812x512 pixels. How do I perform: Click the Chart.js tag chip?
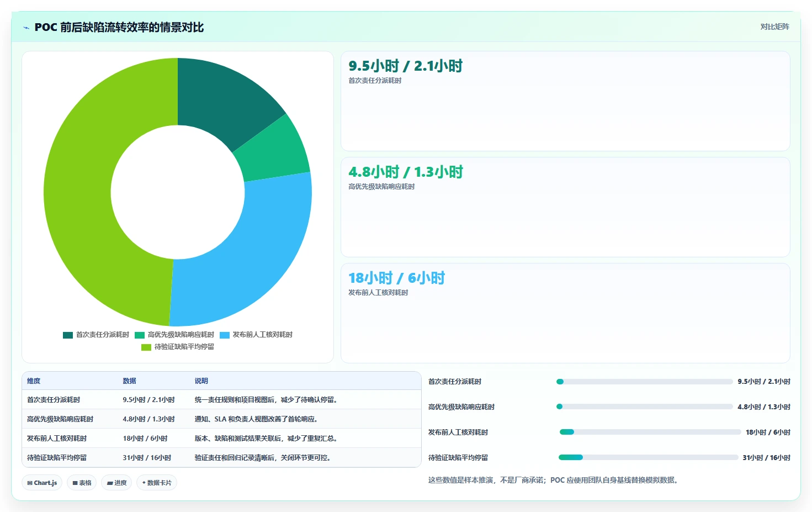click(42, 483)
